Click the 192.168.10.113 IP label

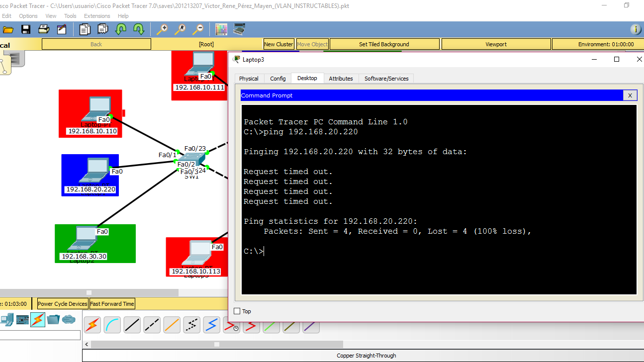[x=195, y=271]
